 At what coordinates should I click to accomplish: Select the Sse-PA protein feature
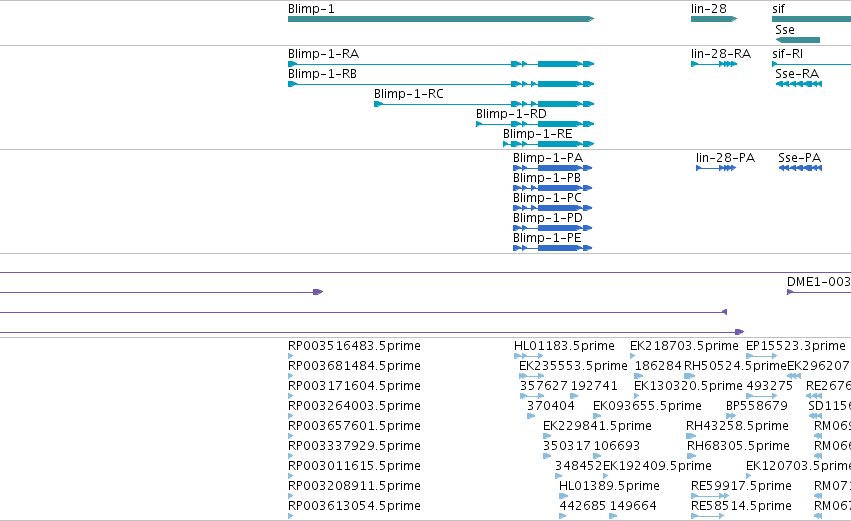point(801,168)
